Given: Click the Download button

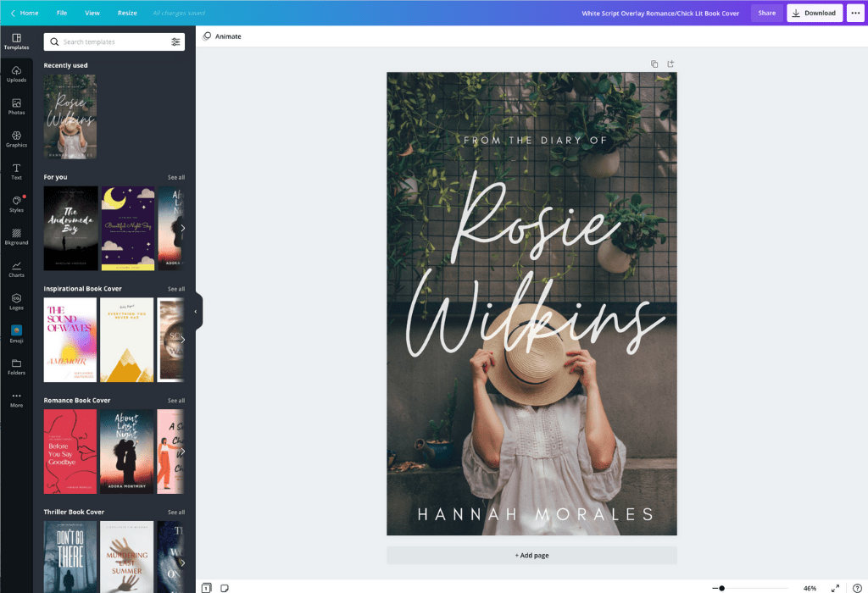Looking at the screenshot, I should (x=814, y=13).
